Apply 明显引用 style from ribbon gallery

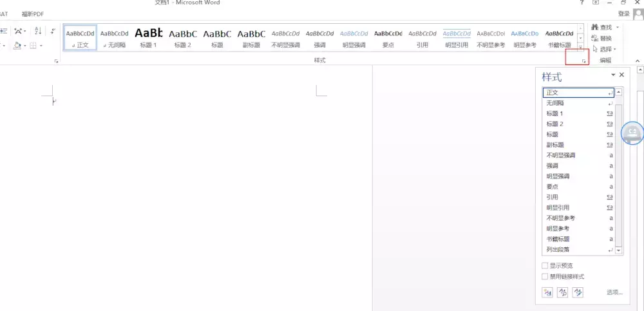[x=457, y=37]
